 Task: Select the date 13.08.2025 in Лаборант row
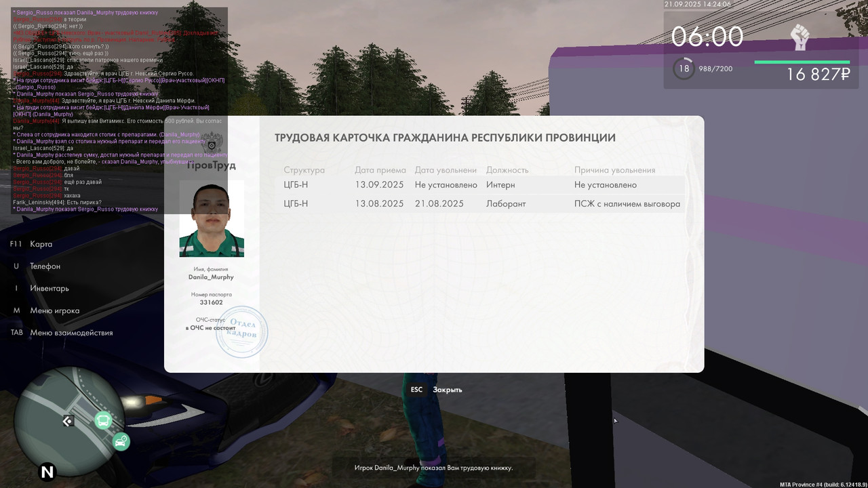[x=379, y=204]
